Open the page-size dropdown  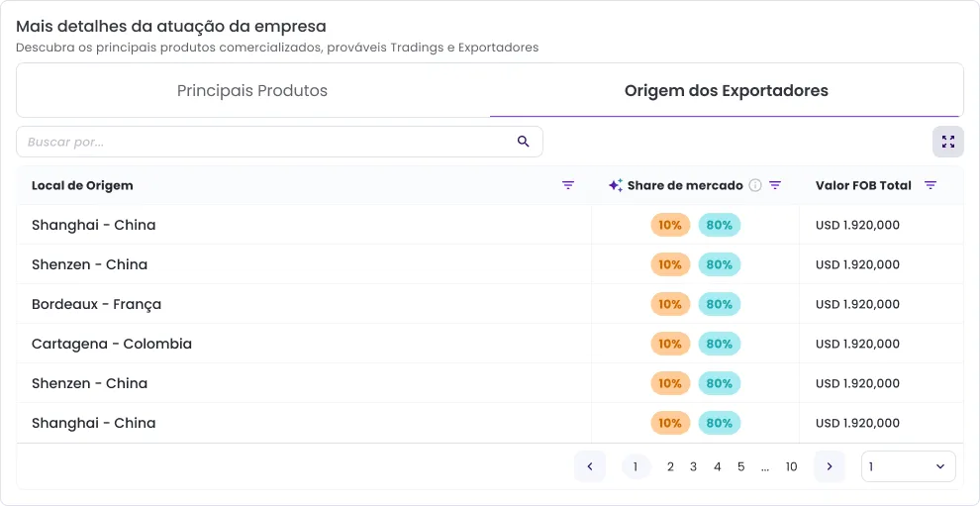pos(908,466)
